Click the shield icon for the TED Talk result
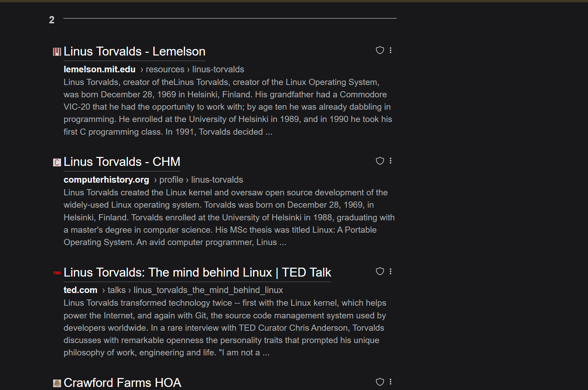The width and height of the screenshot is (588, 390). [x=380, y=271]
